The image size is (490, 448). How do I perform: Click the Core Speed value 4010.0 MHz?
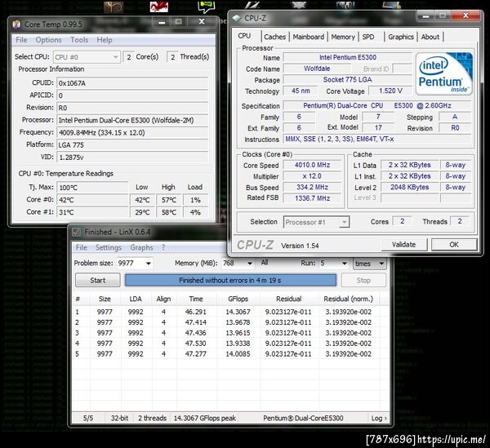[x=312, y=165]
